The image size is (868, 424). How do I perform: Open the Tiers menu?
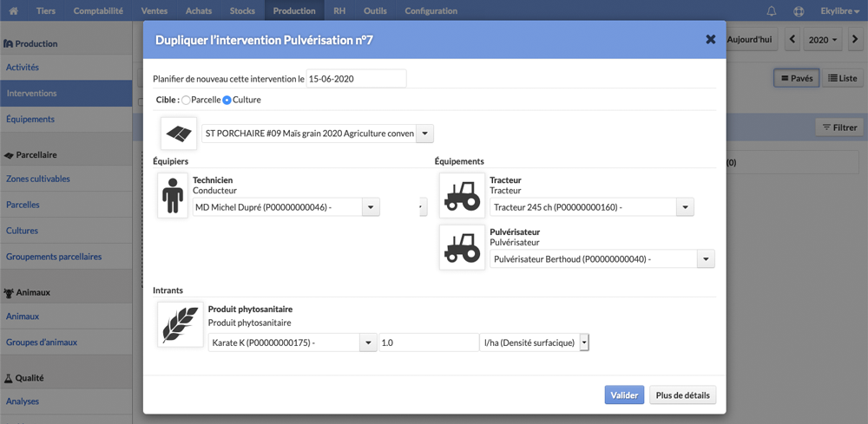(x=46, y=10)
